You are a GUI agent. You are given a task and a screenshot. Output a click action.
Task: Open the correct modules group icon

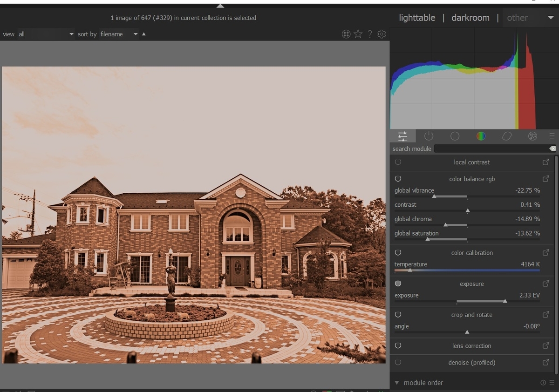(x=507, y=136)
